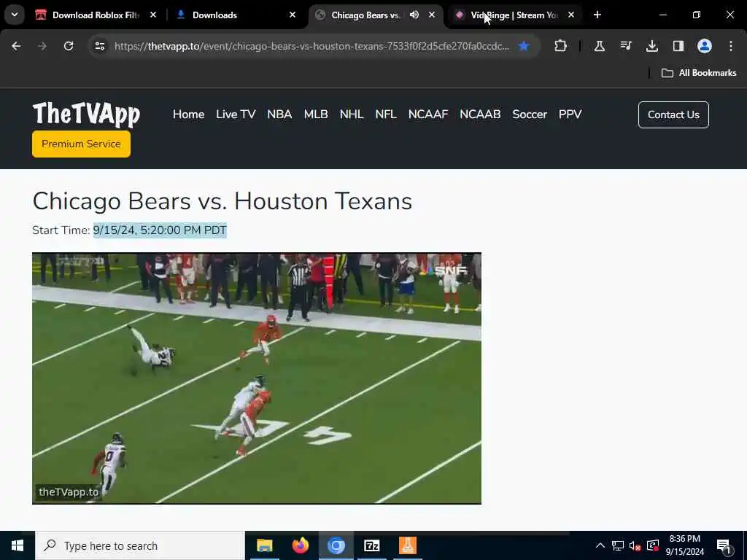
Task: Click the TheTVApp logo
Action: tap(86, 114)
